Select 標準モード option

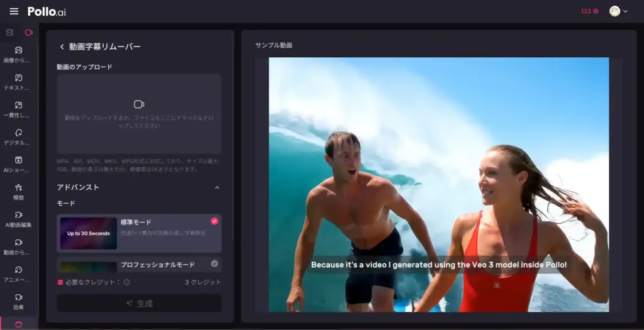139,233
